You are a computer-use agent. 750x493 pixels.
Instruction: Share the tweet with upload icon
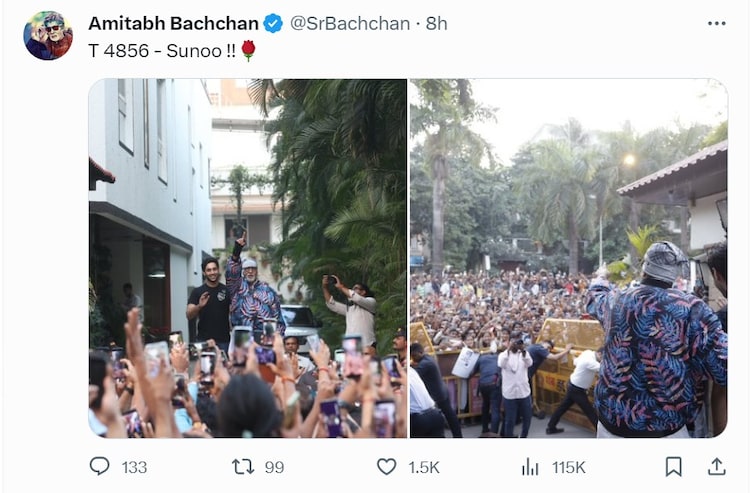pos(717,467)
